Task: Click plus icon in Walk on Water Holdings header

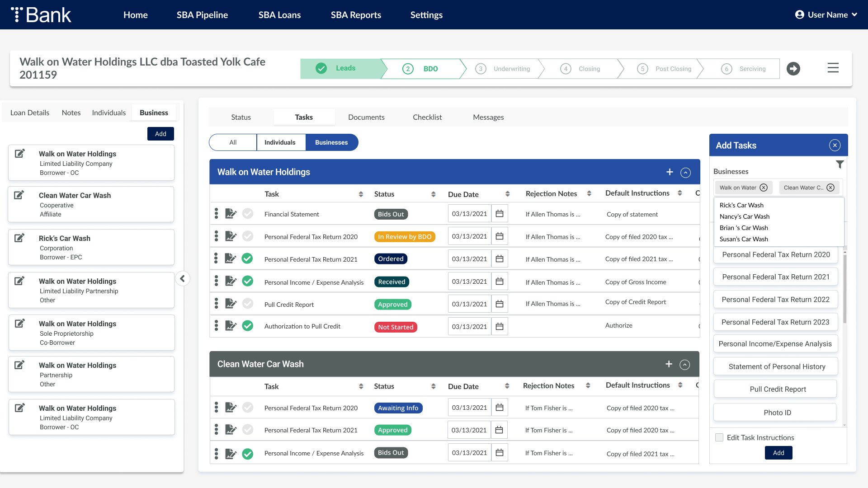Action: [x=670, y=172]
